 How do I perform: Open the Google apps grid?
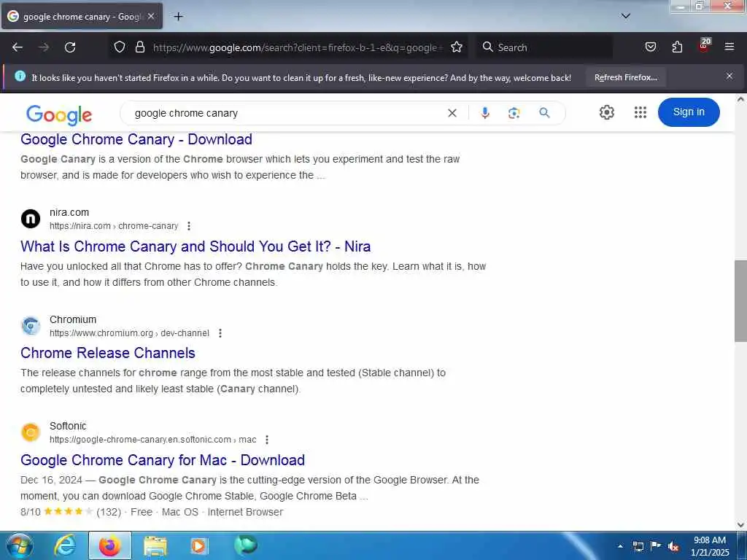click(640, 112)
